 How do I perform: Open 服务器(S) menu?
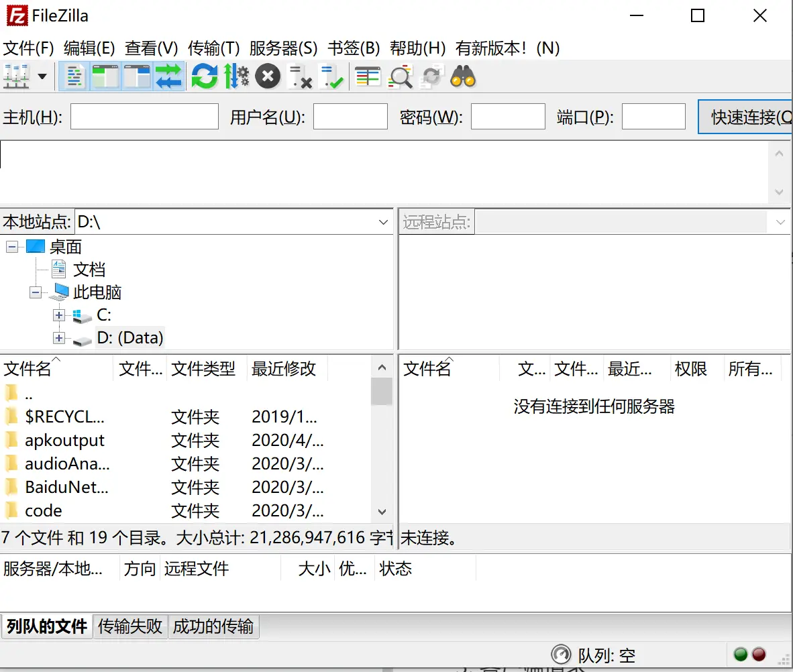coord(283,48)
